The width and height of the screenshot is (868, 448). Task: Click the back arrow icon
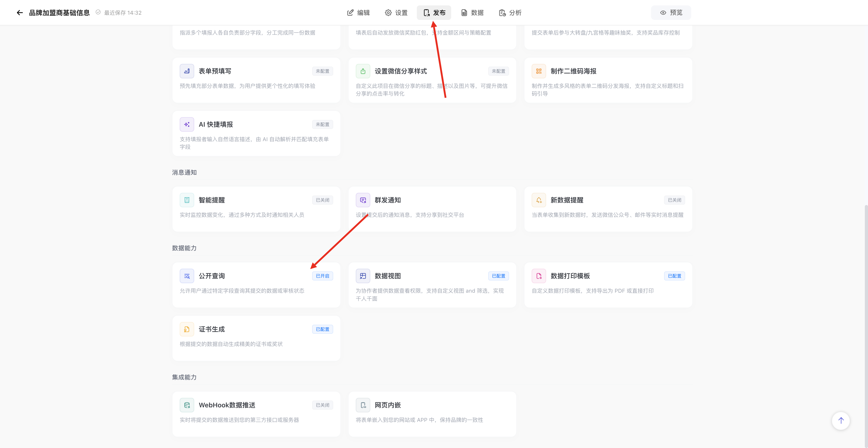pos(20,13)
